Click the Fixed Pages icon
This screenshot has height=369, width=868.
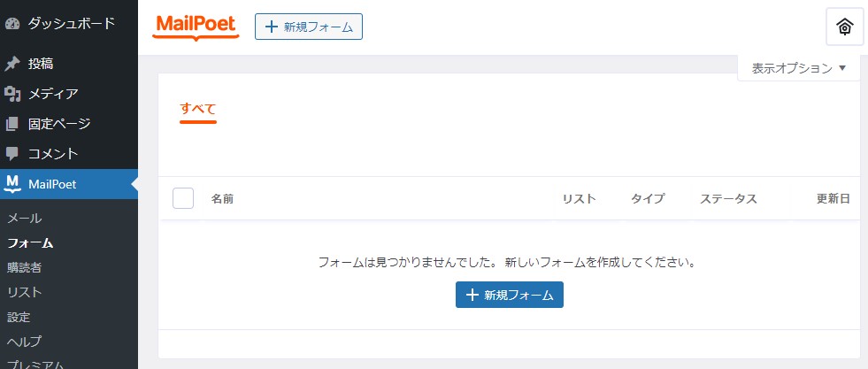click(12, 124)
